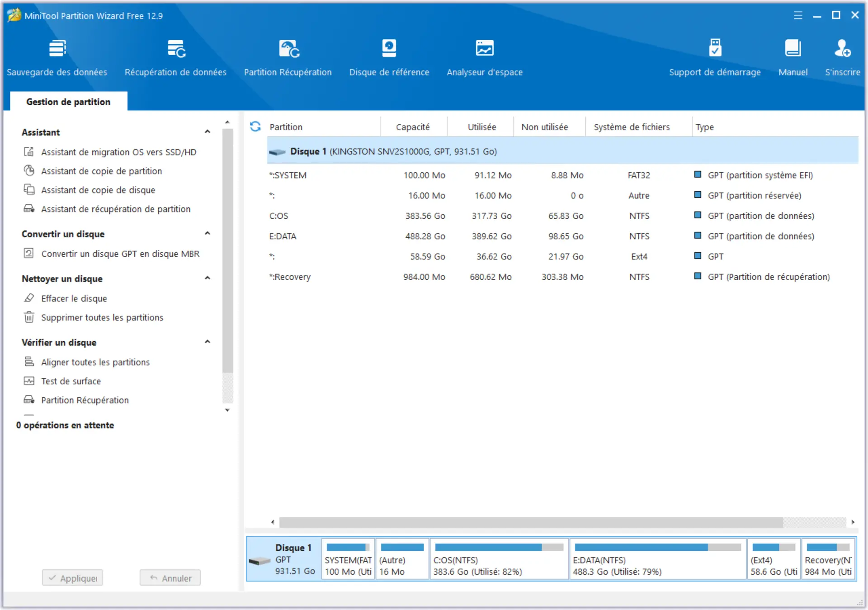Sort by Type column header
This screenshot has height=610, width=868.
coord(775,127)
